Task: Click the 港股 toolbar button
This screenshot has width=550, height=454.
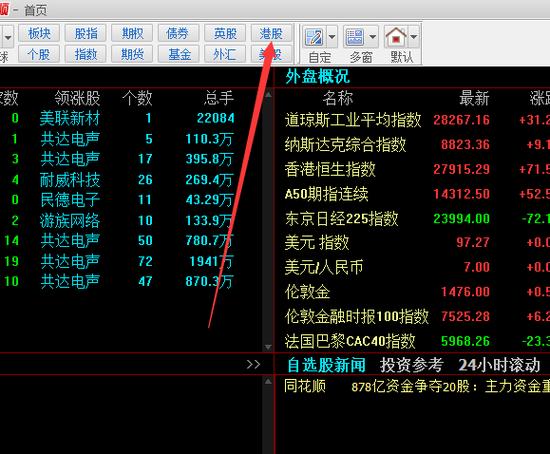Action: coord(271,33)
